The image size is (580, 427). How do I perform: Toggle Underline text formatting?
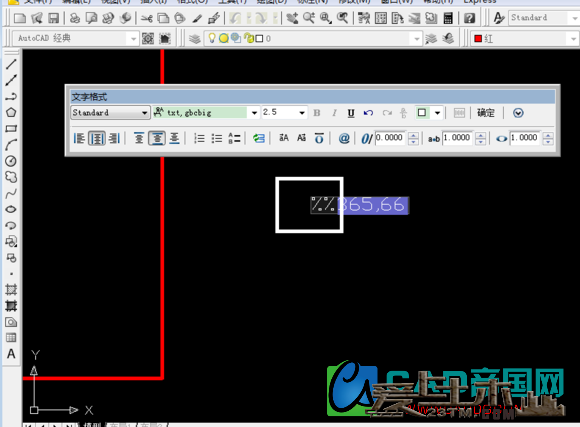coord(351,113)
